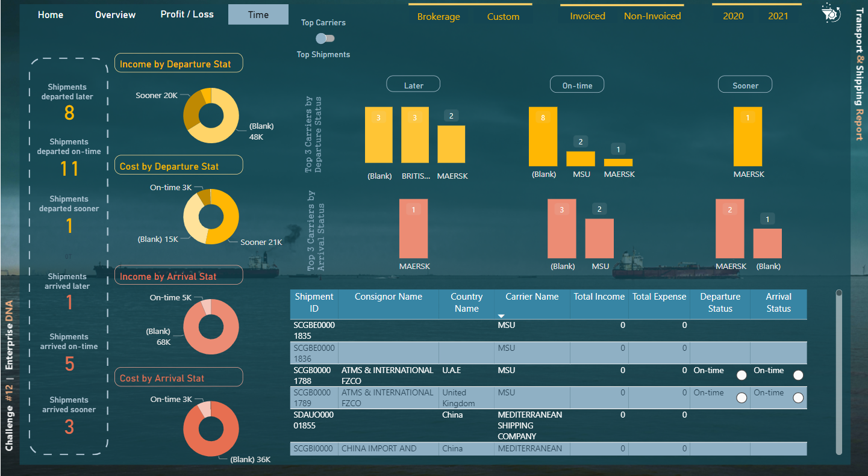This screenshot has height=476, width=868.
Task: Switch to the Profit / Loss page
Action: click(187, 14)
